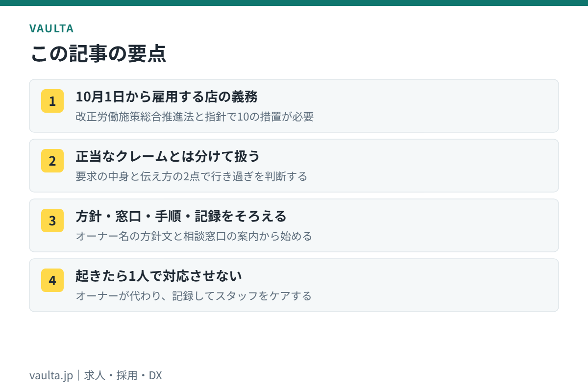Viewport: 588px width, 392px height.
Task: Click the この記事の要点 heading
Action: 98,53
